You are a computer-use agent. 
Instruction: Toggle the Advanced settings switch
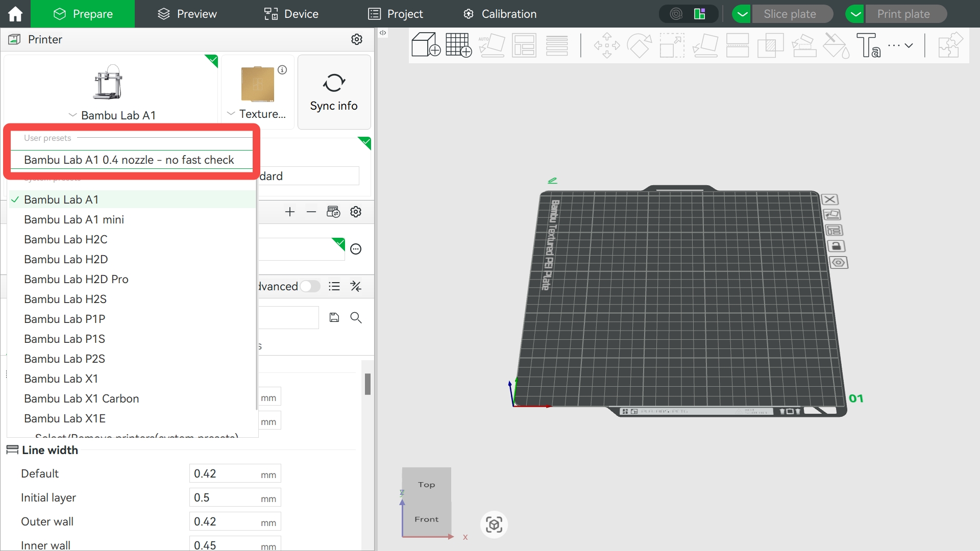tap(310, 286)
